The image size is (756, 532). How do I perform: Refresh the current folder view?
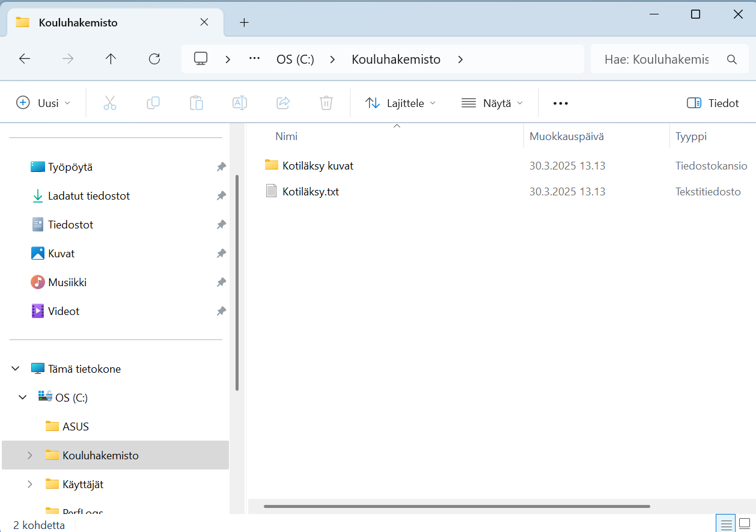point(154,59)
